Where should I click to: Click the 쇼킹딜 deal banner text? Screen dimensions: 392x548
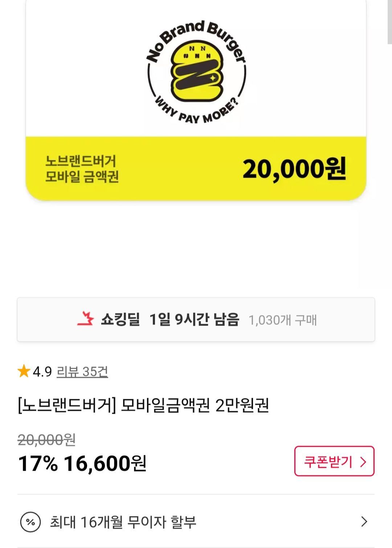(120, 320)
